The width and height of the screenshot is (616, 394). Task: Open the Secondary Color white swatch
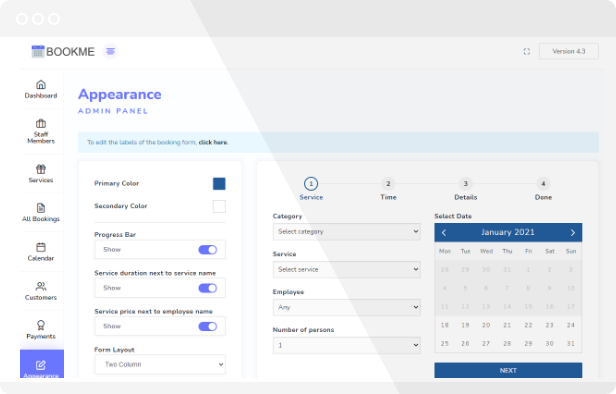[x=219, y=206]
